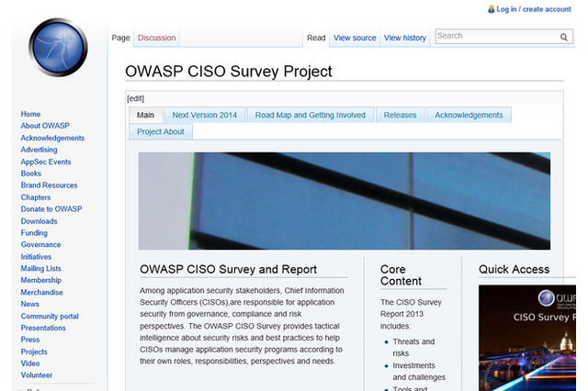This screenshot has height=391, width=588.
Task: Show the Acknowledgements tab
Action: 469,115
